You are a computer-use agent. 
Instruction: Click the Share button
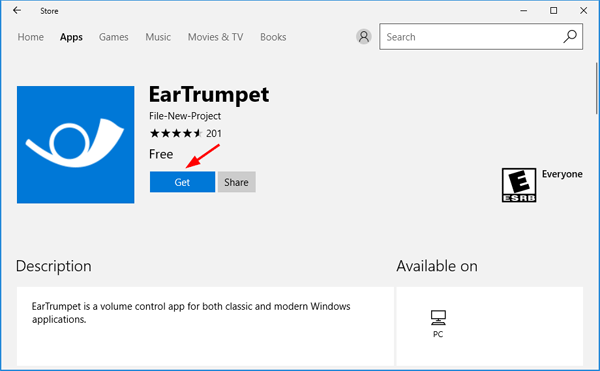point(236,182)
